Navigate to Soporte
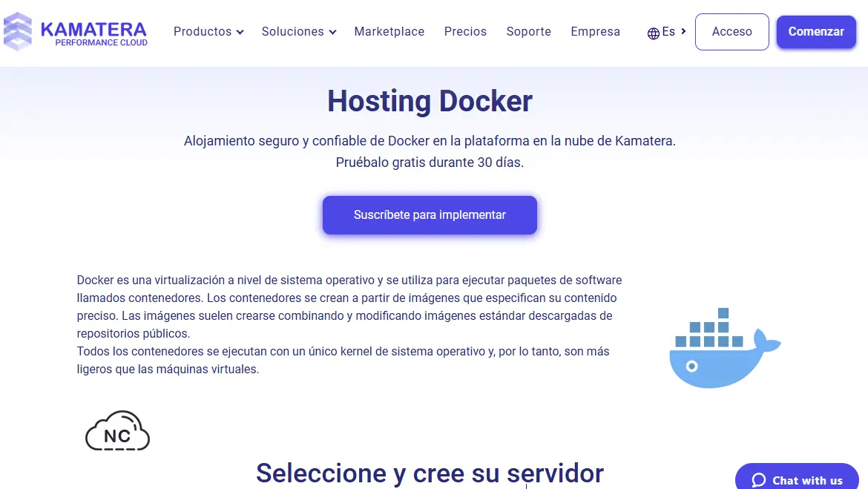The width and height of the screenshot is (868, 489). point(528,32)
